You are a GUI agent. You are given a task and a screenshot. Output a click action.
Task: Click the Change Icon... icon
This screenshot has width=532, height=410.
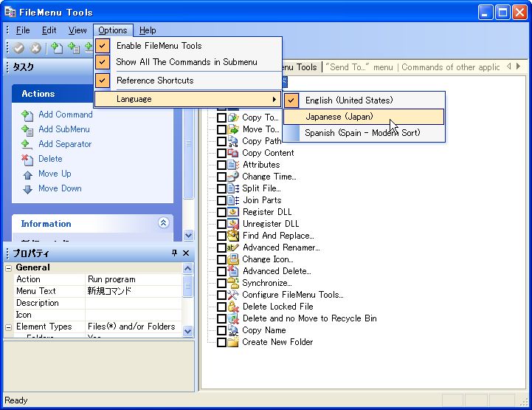[233, 259]
